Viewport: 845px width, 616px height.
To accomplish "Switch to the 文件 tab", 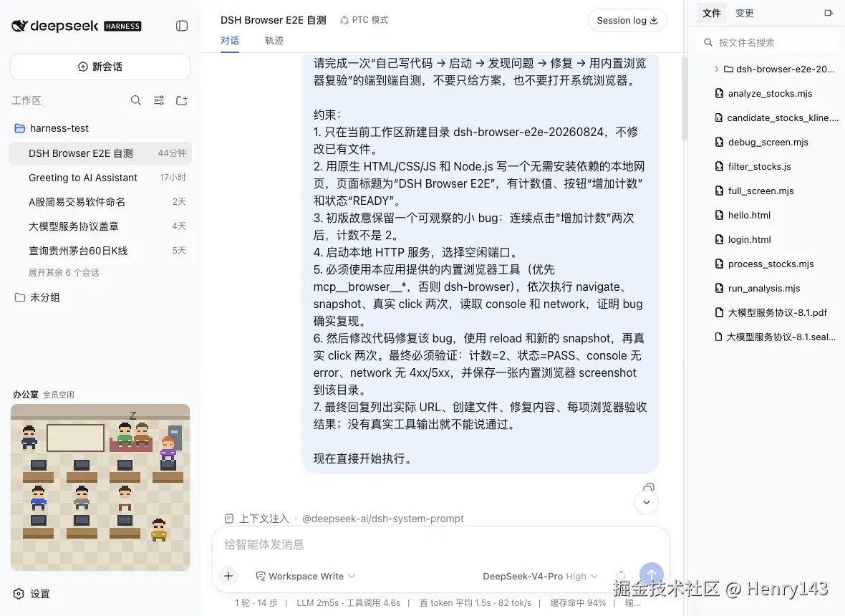I will pos(711,13).
